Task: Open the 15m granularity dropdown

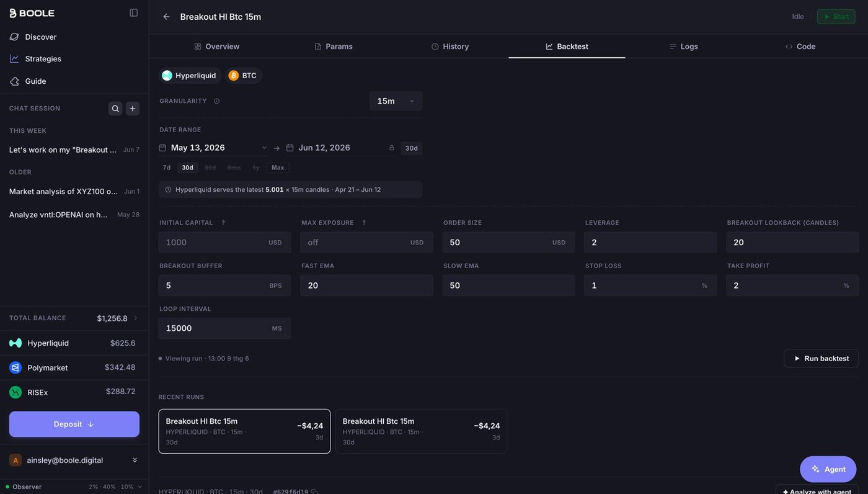Action: pos(396,101)
